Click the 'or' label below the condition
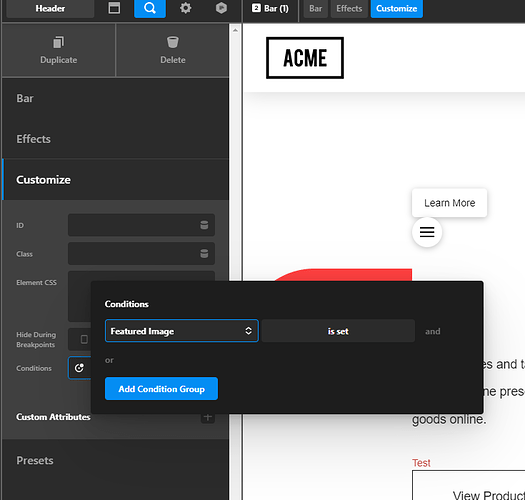 click(x=109, y=360)
